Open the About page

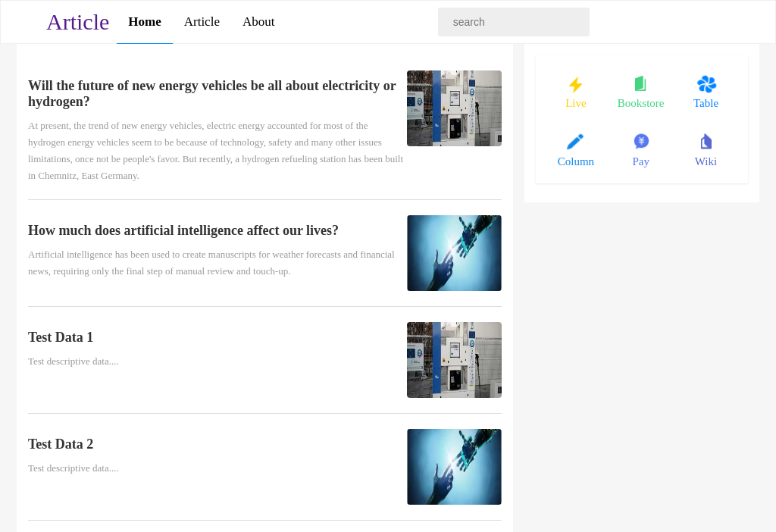click(x=258, y=21)
